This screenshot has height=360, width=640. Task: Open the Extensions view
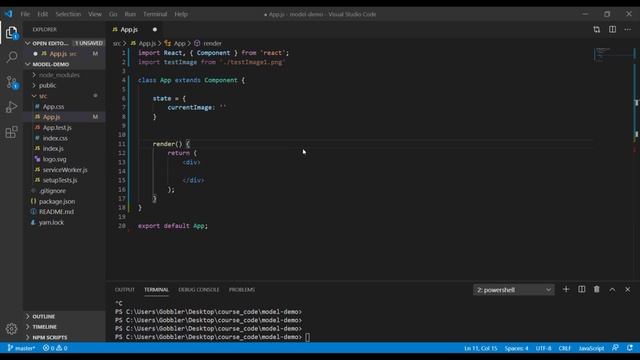click(11, 132)
